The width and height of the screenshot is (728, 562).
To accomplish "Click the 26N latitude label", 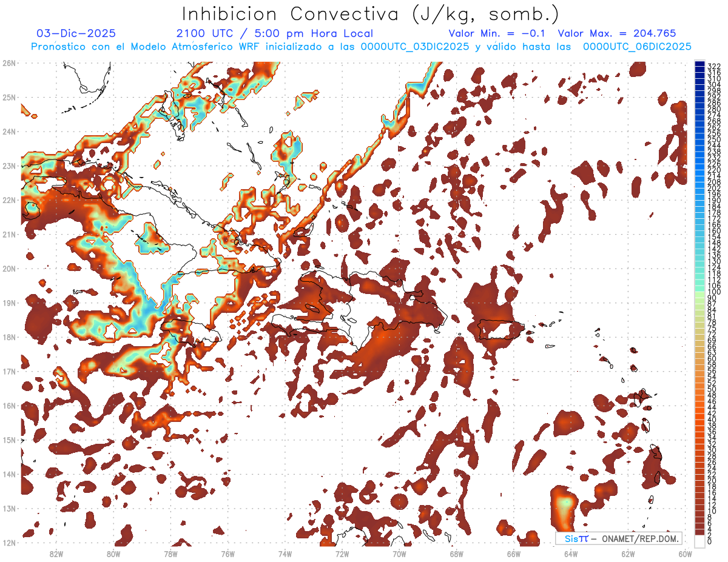I will click(9, 63).
